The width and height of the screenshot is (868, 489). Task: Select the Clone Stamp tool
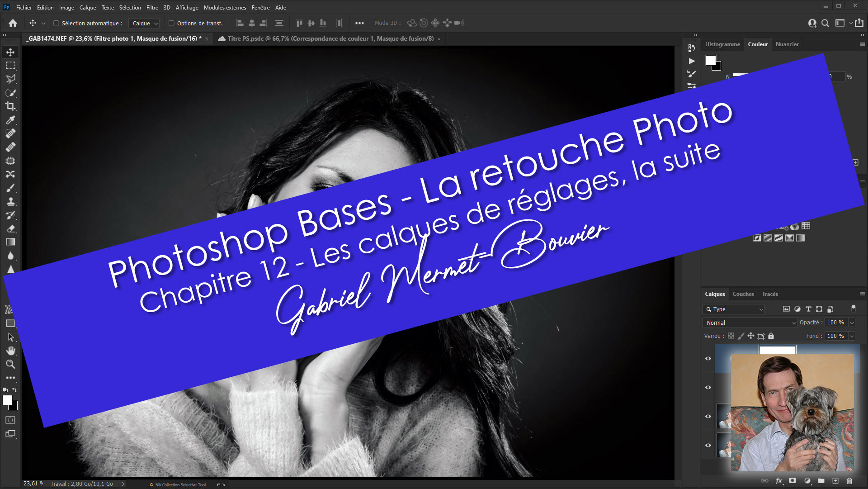click(10, 202)
